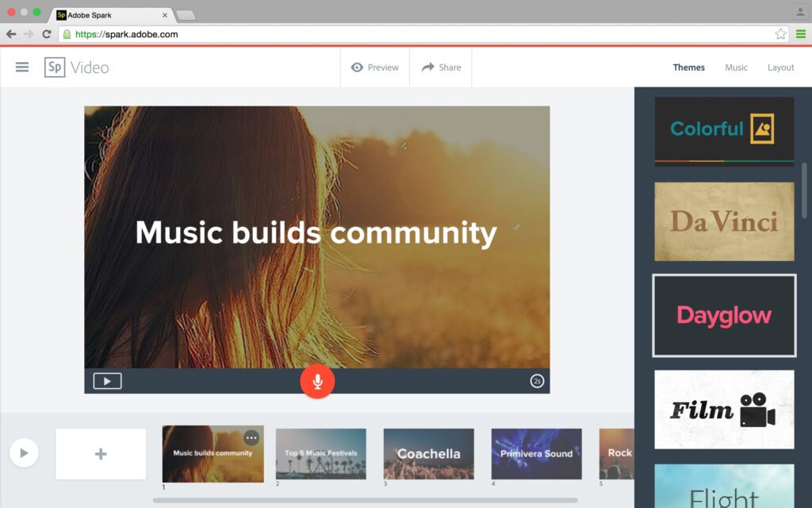Viewport: 812px width, 508px height.
Task: Click the eye icon next to Preview
Action: 358,67
